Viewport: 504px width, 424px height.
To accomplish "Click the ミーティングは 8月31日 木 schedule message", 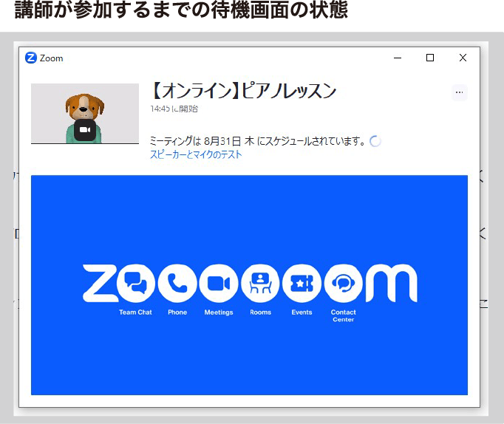I will click(257, 140).
